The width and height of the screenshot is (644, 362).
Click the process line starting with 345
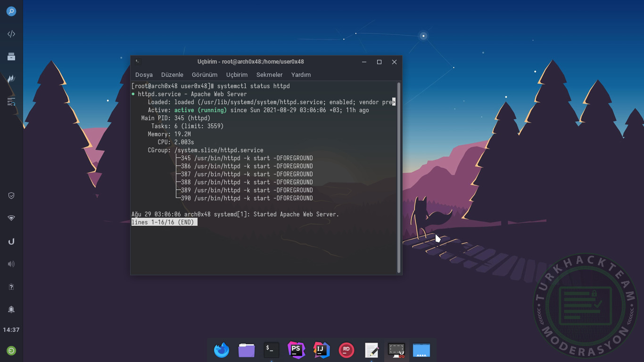pos(247,158)
